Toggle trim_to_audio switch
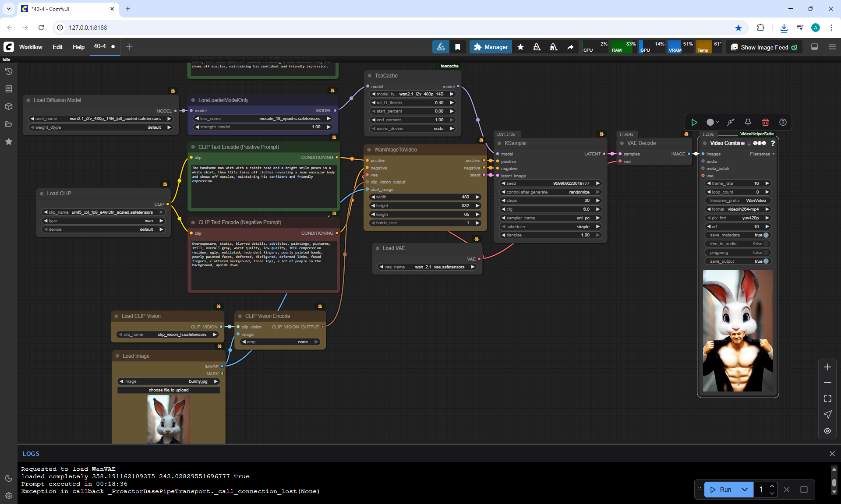The image size is (841, 504). (x=766, y=244)
